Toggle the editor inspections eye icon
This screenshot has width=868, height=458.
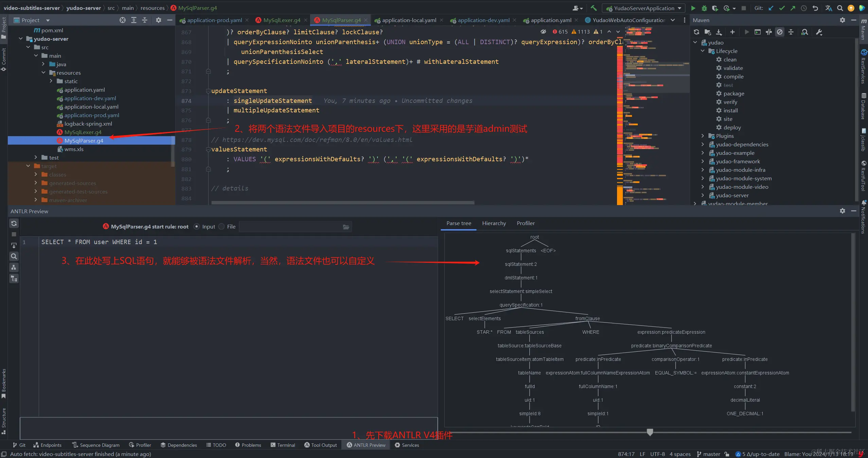pos(543,32)
